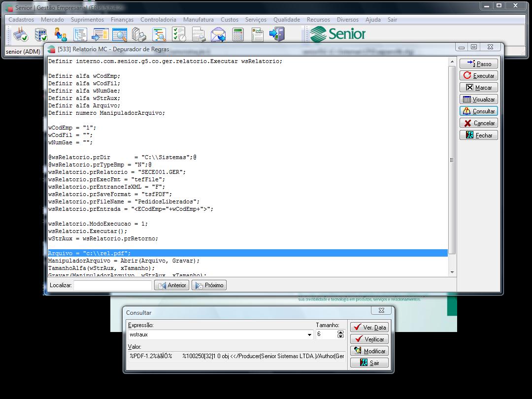
Task: Click the exit door icon in the toolbar
Action: (x=277, y=34)
